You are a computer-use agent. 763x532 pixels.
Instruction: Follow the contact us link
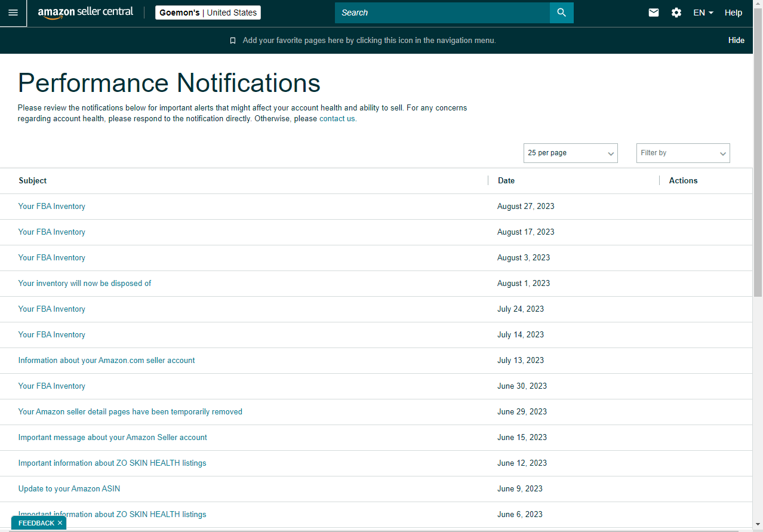(x=338, y=119)
